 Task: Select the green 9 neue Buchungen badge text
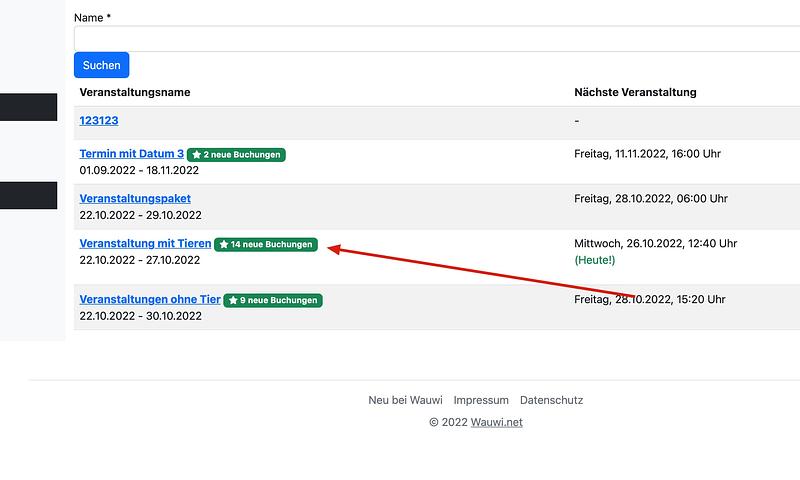point(279,301)
